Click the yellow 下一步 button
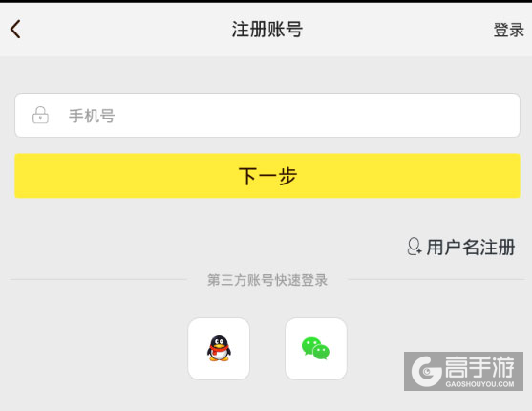Image resolution: width=532 pixels, height=411 pixels. click(267, 176)
